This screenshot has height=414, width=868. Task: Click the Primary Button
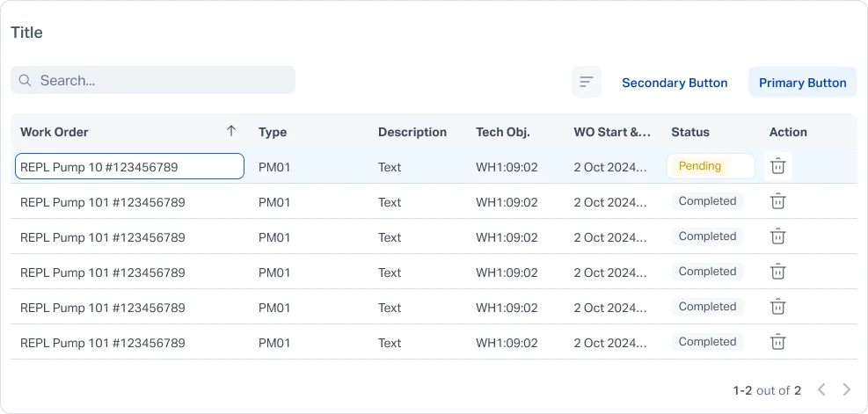click(802, 83)
